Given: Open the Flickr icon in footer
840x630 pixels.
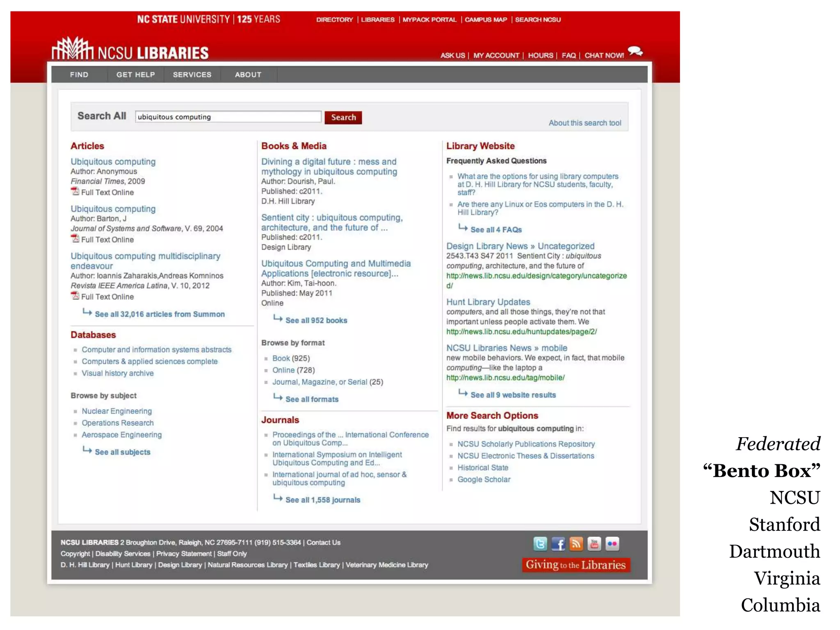Looking at the screenshot, I should tap(612, 544).
